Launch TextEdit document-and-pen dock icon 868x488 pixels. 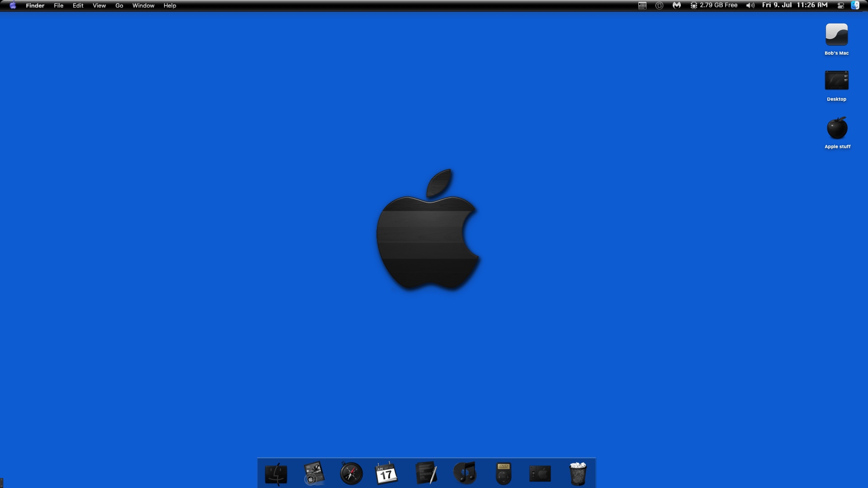(x=426, y=473)
